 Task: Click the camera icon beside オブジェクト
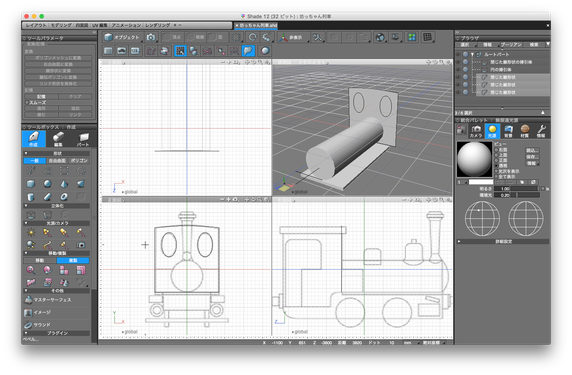tap(151, 37)
